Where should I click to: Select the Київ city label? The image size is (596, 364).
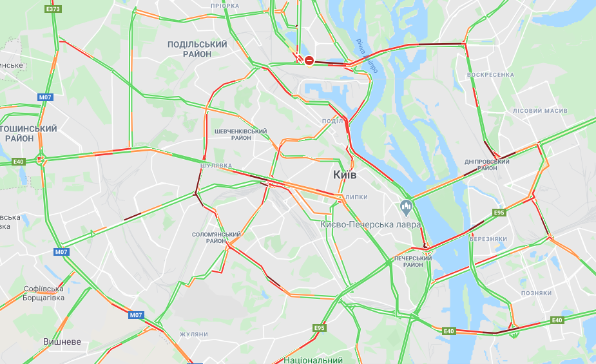(345, 175)
